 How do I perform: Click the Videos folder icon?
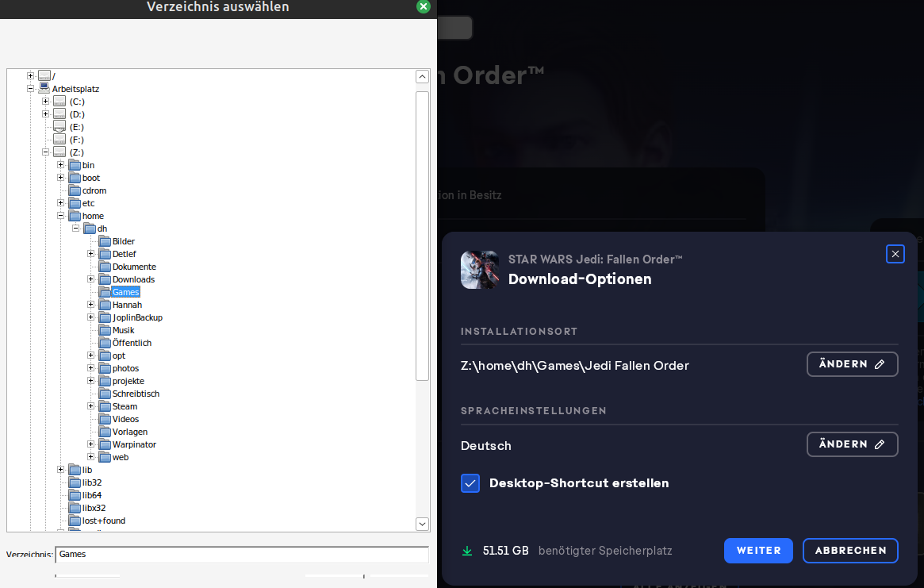coord(105,419)
